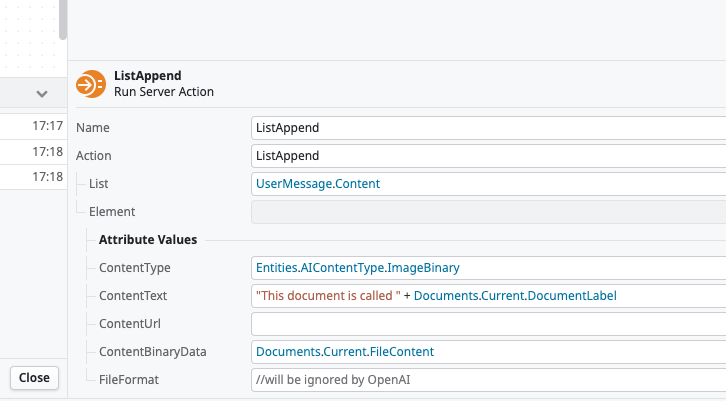This screenshot has height=401, width=726.
Task: Select the List property tree label
Action: (99, 184)
